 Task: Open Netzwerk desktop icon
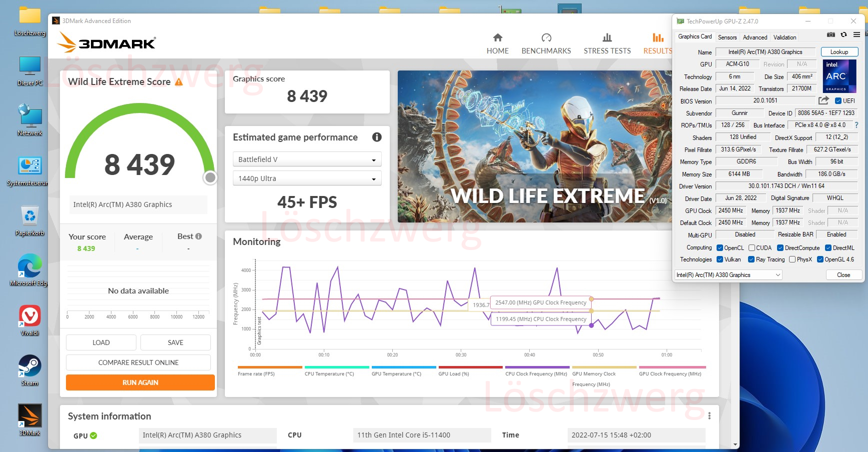click(x=30, y=120)
